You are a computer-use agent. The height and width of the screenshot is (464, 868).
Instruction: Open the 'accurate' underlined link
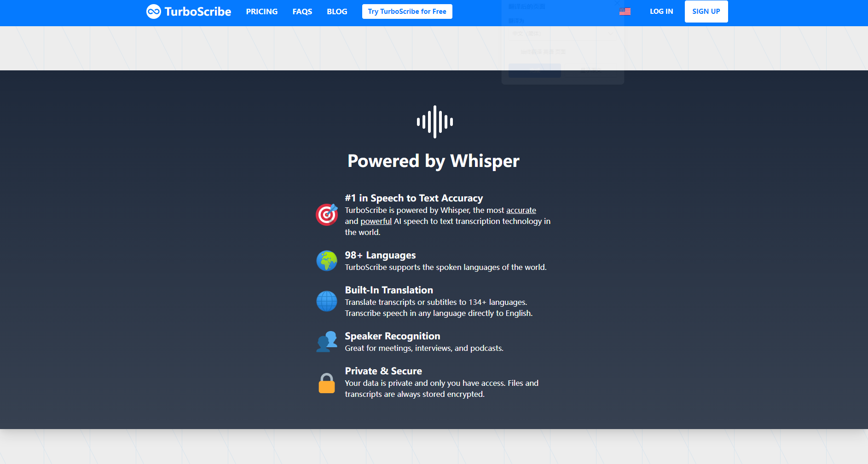521,210
